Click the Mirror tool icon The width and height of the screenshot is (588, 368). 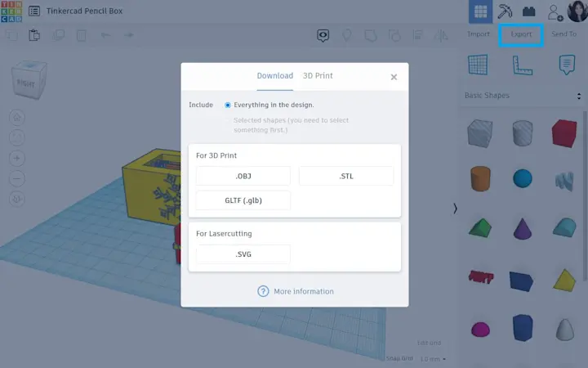[x=441, y=36]
